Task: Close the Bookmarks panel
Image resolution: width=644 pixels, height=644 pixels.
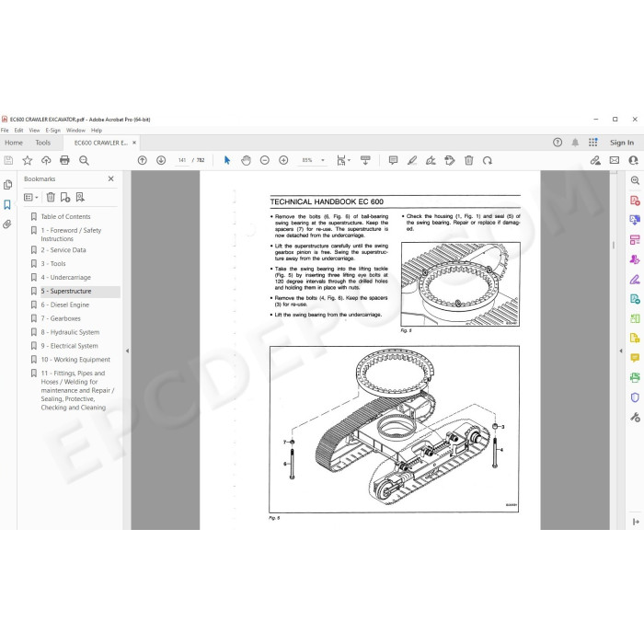Action: click(x=111, y=178)
